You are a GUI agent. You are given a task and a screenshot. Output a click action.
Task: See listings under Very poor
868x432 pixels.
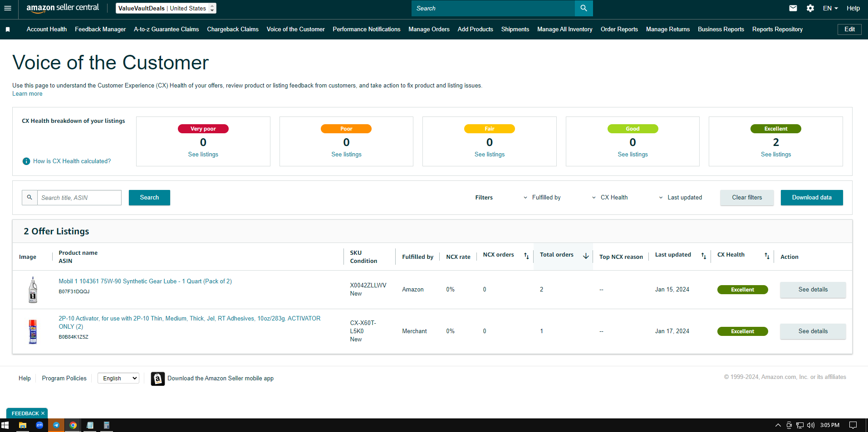pos(203,155)
